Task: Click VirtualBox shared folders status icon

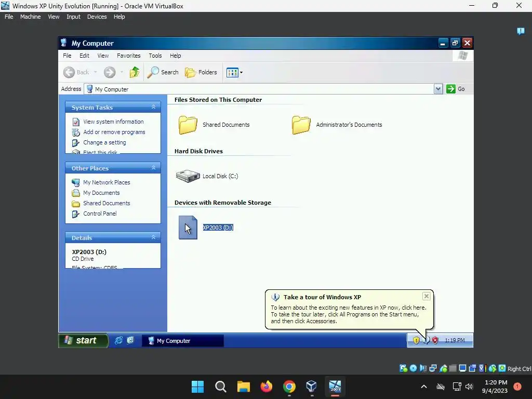Action: point(453,368)
